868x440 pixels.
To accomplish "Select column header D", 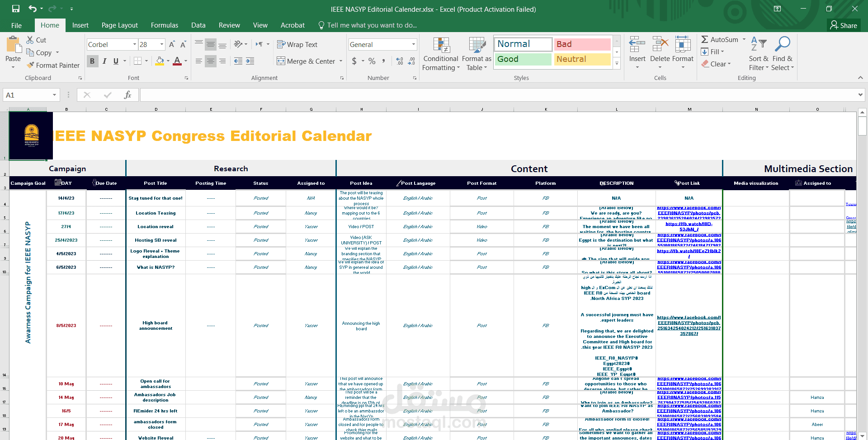I will tap(156, 109).
